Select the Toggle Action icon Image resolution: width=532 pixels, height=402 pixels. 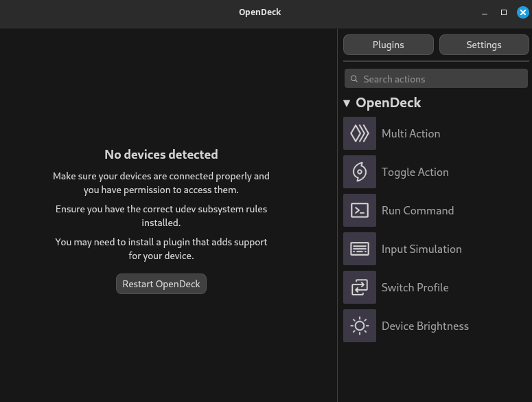point(360,172)
